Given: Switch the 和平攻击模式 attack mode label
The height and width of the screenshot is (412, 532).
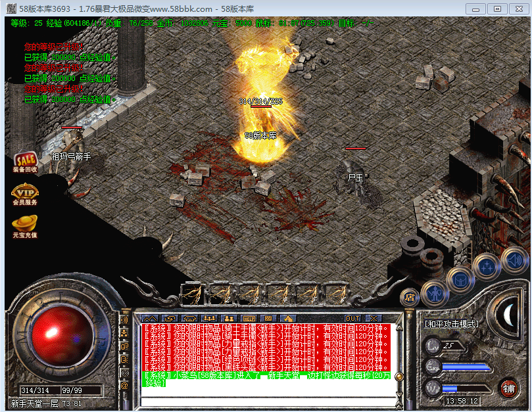Looking at the screenshot, I should 451,324.
